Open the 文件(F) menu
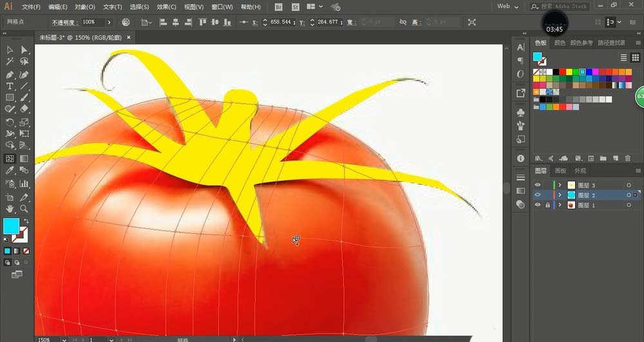This screenshot has height=342, width=644. coord(31,7)
